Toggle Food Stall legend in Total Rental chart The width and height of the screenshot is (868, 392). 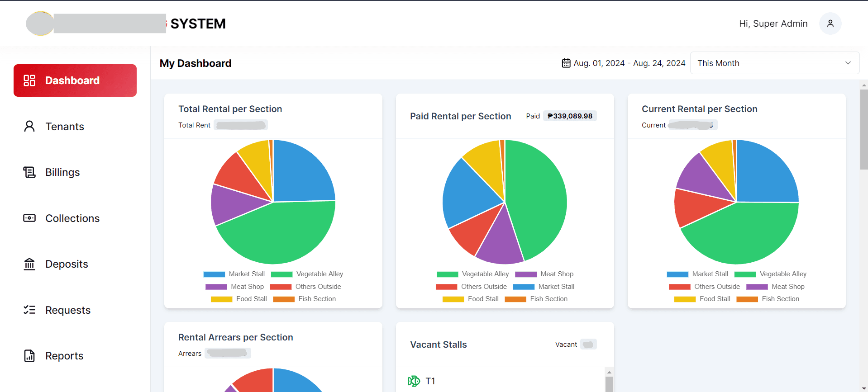pyautogui.click(x=239, y=299)
